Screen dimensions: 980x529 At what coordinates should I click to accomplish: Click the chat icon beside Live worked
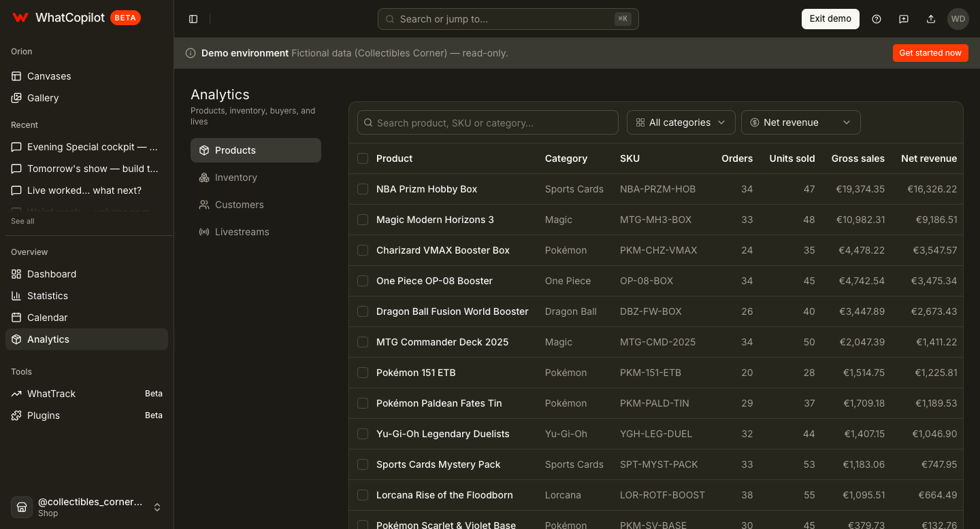[16, 190]
